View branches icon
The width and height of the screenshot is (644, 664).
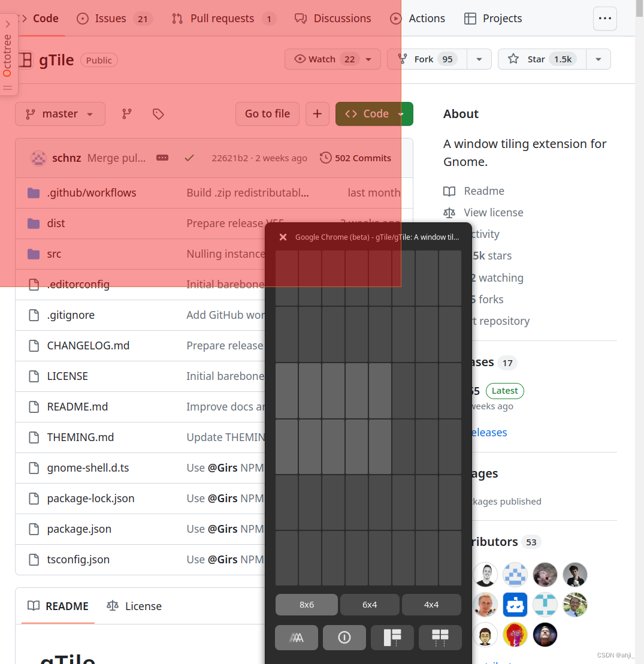(126, 114)
